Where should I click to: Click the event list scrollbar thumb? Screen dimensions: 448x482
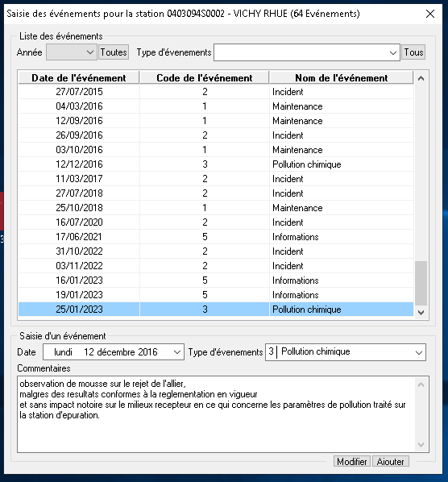(x=421, y=283)
